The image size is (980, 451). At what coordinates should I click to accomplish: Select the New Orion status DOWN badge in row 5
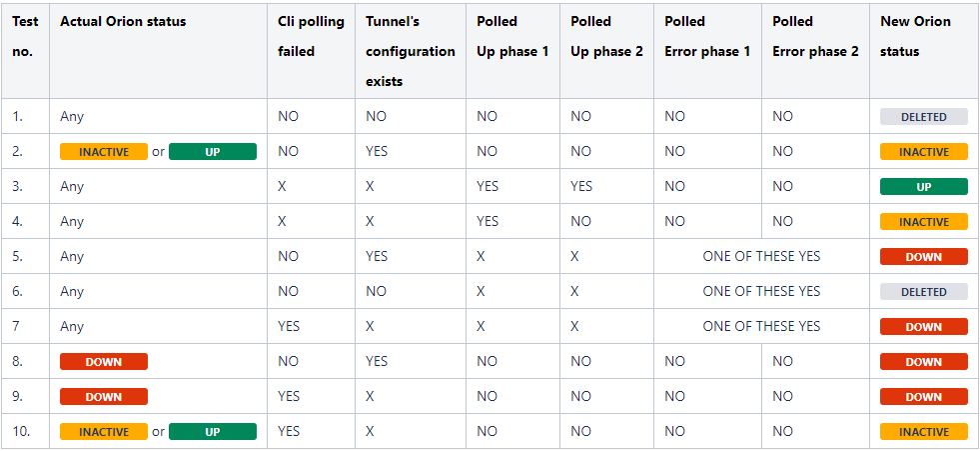coord(923,257)
